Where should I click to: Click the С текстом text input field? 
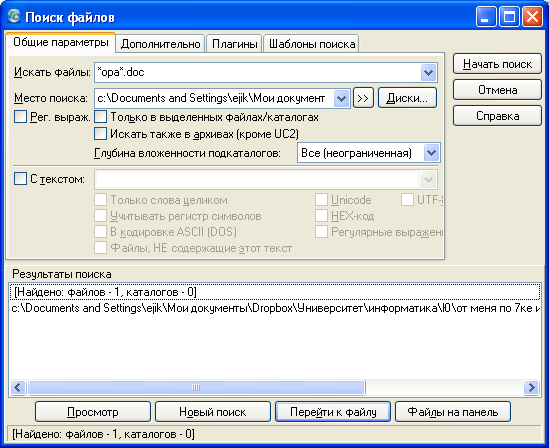(x=257, y=179)
